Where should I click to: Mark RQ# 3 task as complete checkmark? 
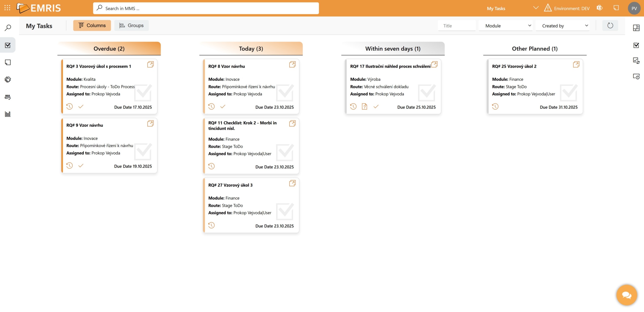click(x=81, y=107)
